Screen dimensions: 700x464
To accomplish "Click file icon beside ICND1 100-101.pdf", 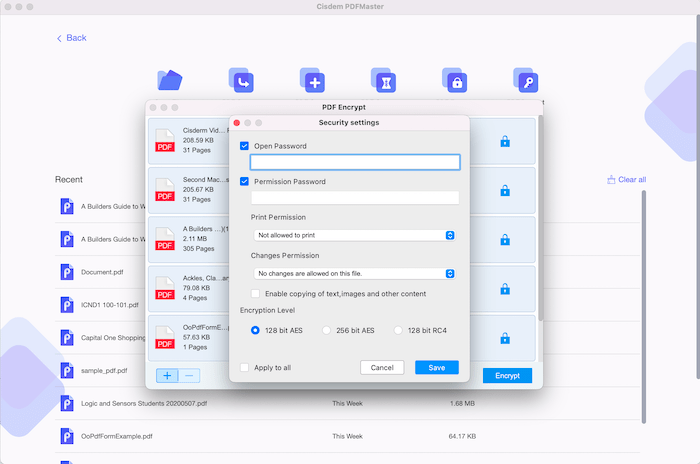I will [x=67, y=305].
